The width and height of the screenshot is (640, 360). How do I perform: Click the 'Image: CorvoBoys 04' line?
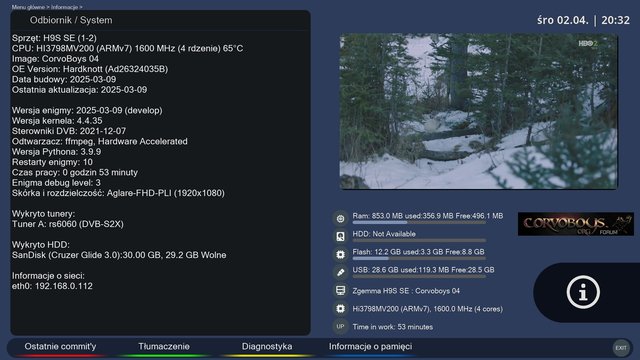tap(55, 59)
